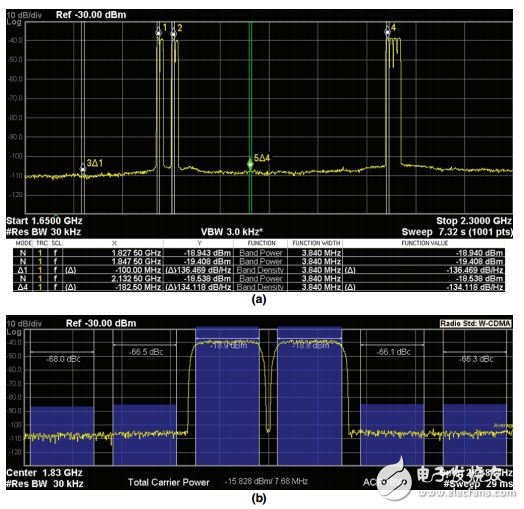Select marker 1 diamond on the trace peak
The image size is (524, 509).
pos(158,32)
